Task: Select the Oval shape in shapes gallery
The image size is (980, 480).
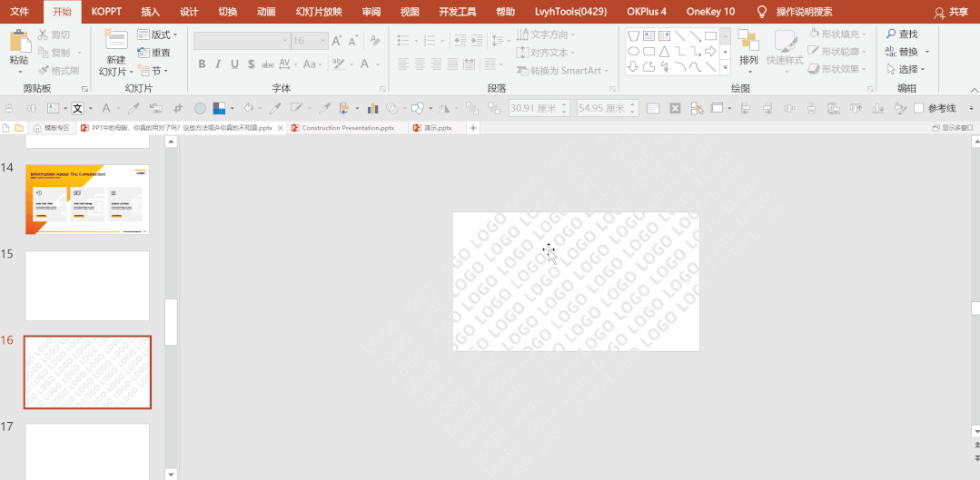Action: (633, 51)
